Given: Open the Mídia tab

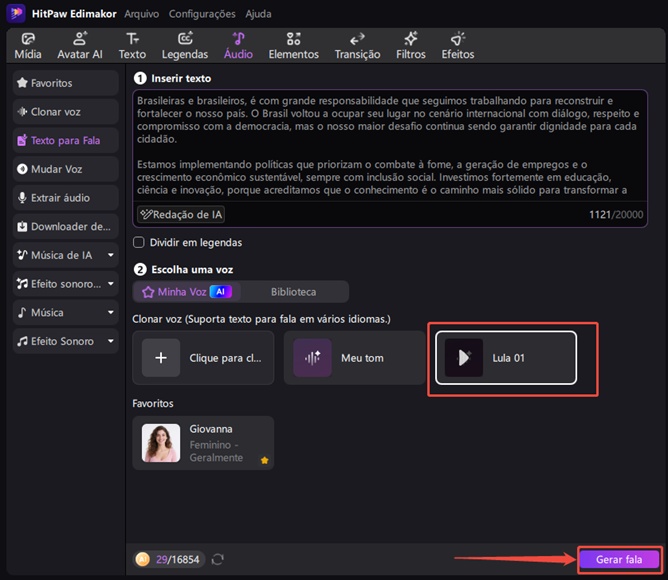Looking at the screenshot, I should pyautogui.click(x=28, y=46).
